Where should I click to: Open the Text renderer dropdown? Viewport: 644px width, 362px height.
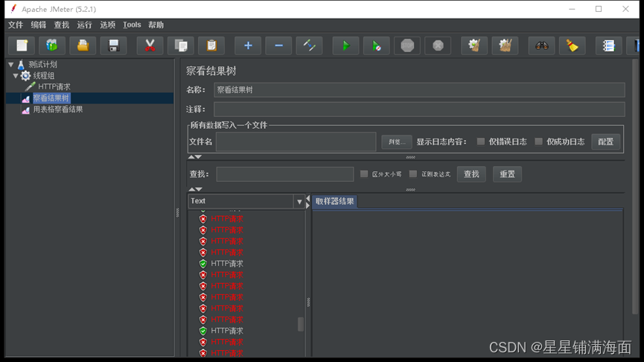click(x=299, y=201)
